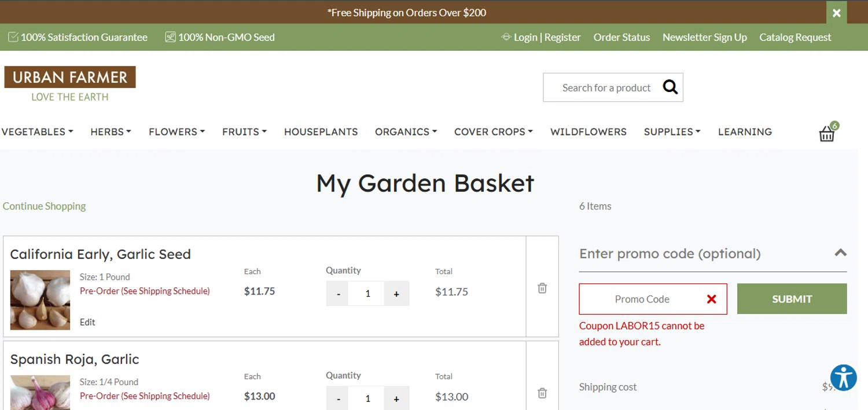Open the Learning section
The width and height of the screenshot is (868, 410).
[x=745, y=132]
